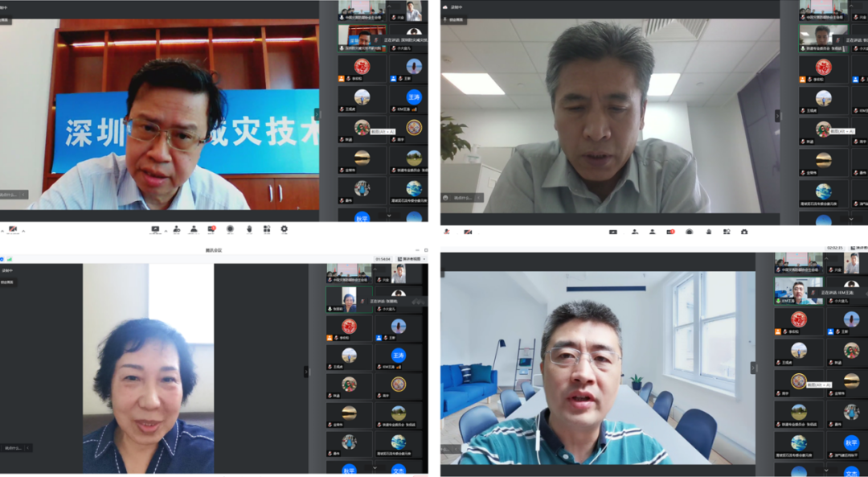Viewport: 868px width, 477px height.
Task: Open settings gear in Shenzhen-banner window toolbar
Action: point(284,229)
